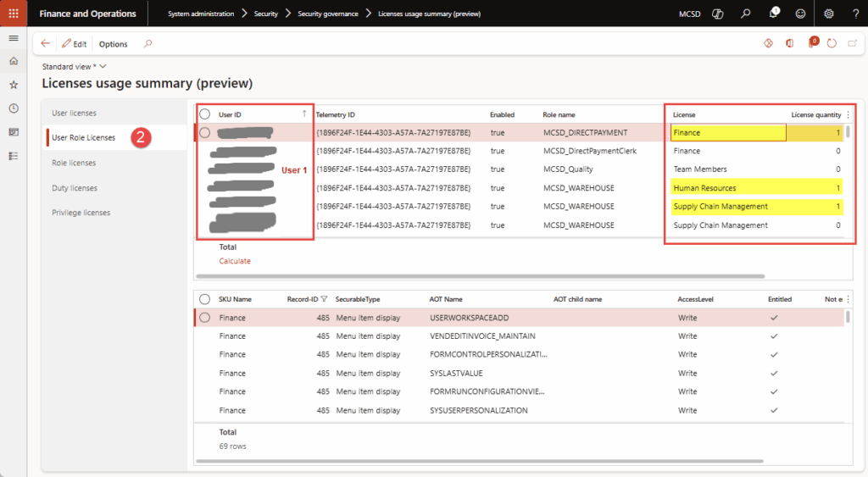The height and width of the screenshot is (477, 868).
Task: Click the lower grid vertical scrollbar
Action: coord(848,317)
